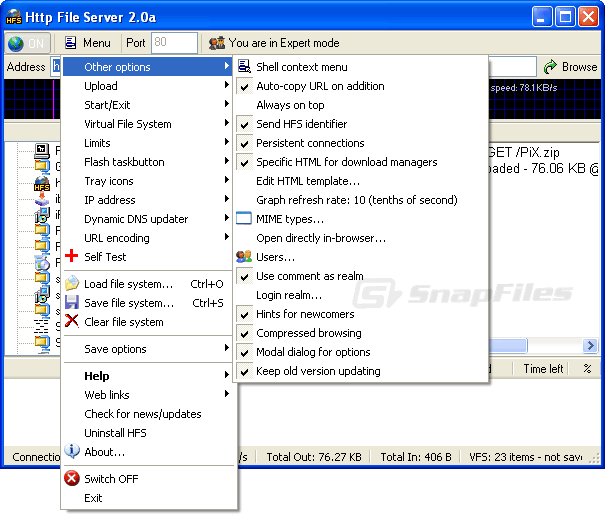Viewport: 605px width, 515px height.
Task: Expand the Limits submenu
Action: click(147, 143)
